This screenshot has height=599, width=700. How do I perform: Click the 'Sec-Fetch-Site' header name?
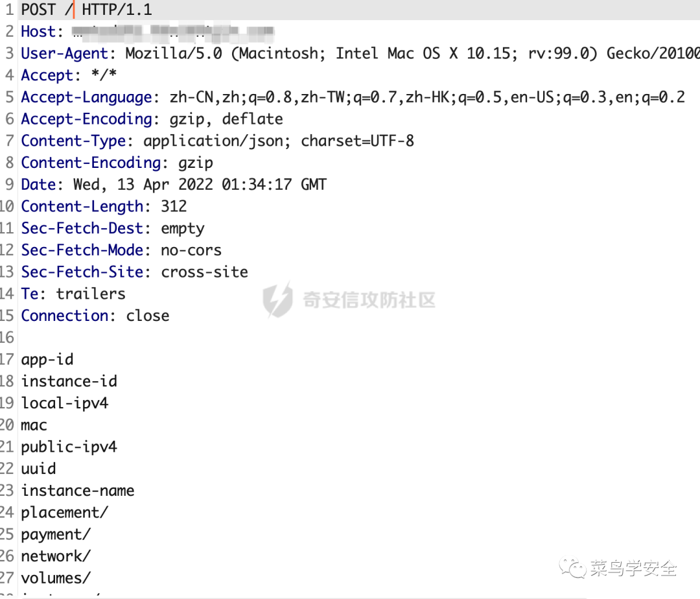82,272
